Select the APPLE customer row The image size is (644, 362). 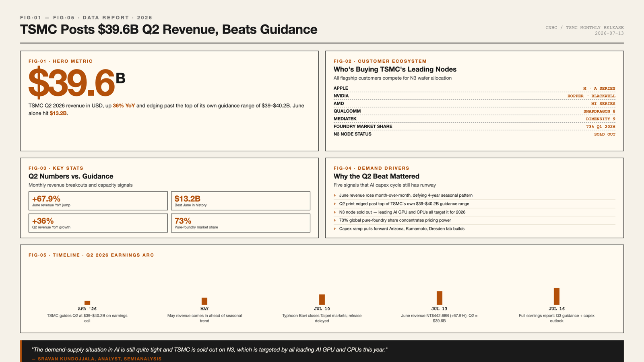(x=474, y=88)
